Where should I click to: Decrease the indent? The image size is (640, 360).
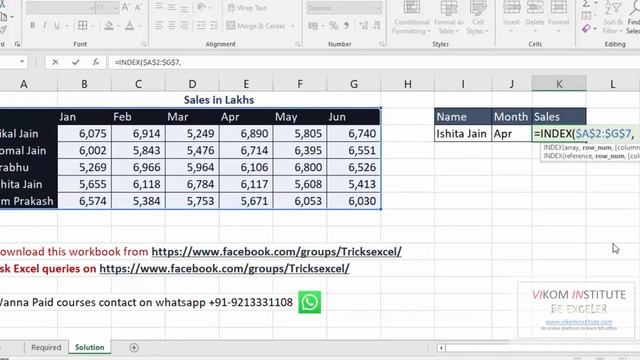point(201,25)
